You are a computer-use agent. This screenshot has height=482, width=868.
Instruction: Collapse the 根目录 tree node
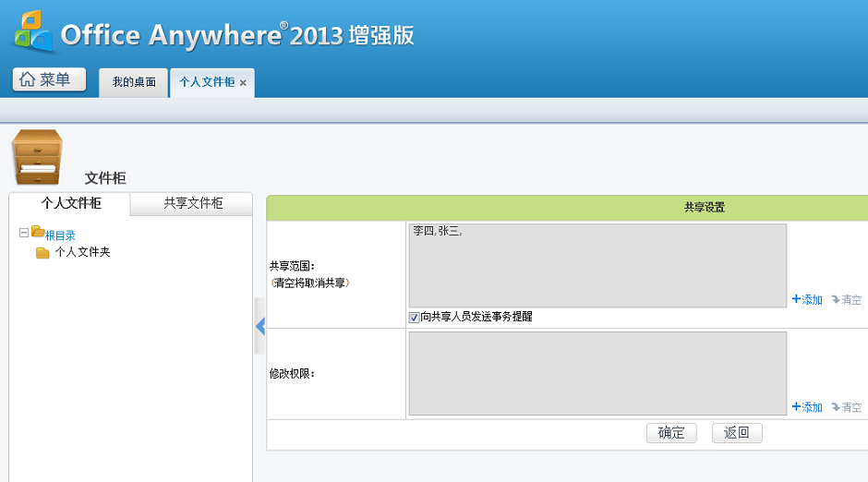[x=24, y=235]
